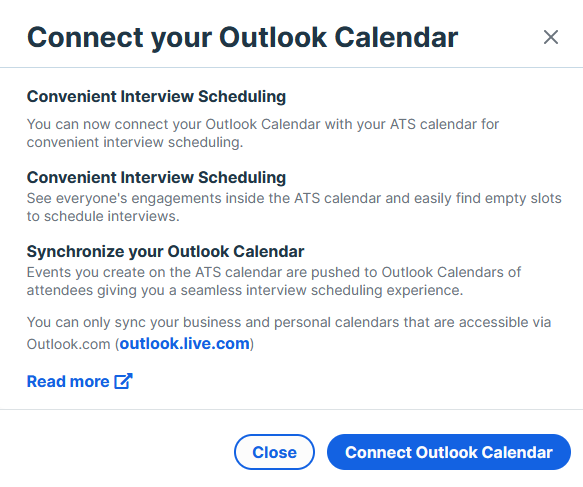583x487 pixels.
Task: Click the line starting 'See everyone's engagements'
Action: tap(294, 198)
